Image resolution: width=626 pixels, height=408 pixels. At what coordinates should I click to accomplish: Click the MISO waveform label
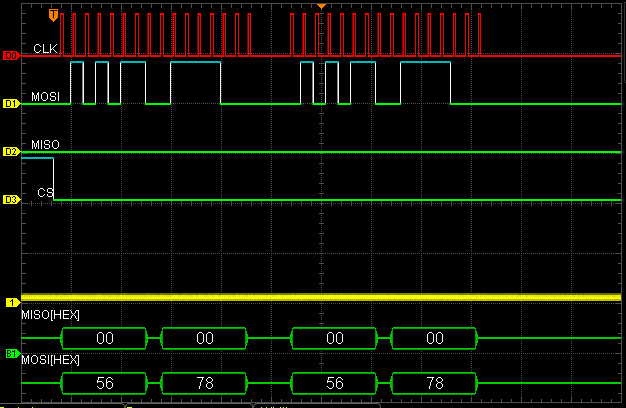pos(46,145)
